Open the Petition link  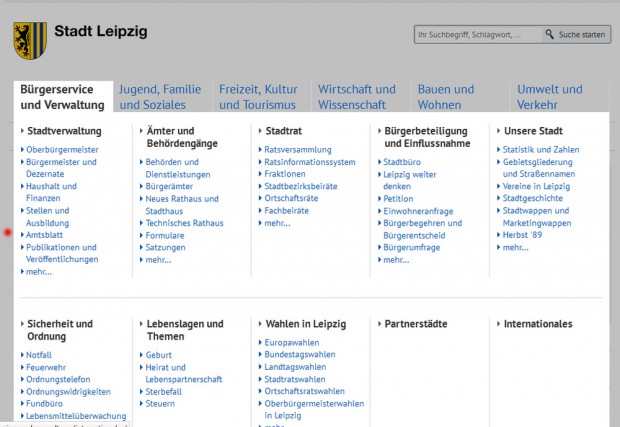point(398,199)
